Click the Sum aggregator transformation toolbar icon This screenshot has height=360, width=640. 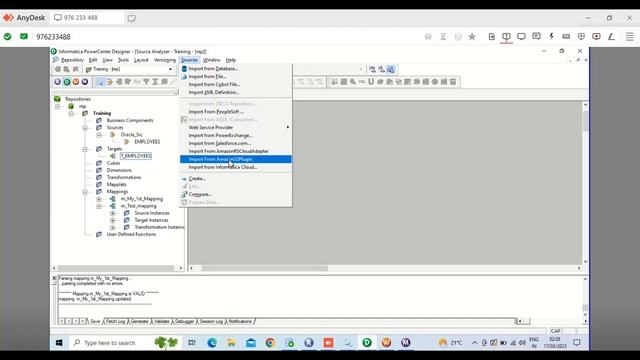click(x=155, y=82)
